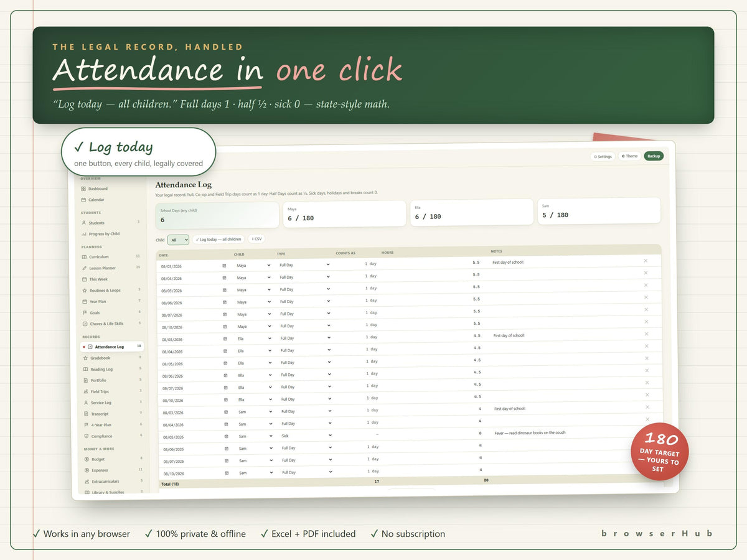Click the Service Log person icon
The height and width of the screenshot is (560, 747).
click(85, 403)
